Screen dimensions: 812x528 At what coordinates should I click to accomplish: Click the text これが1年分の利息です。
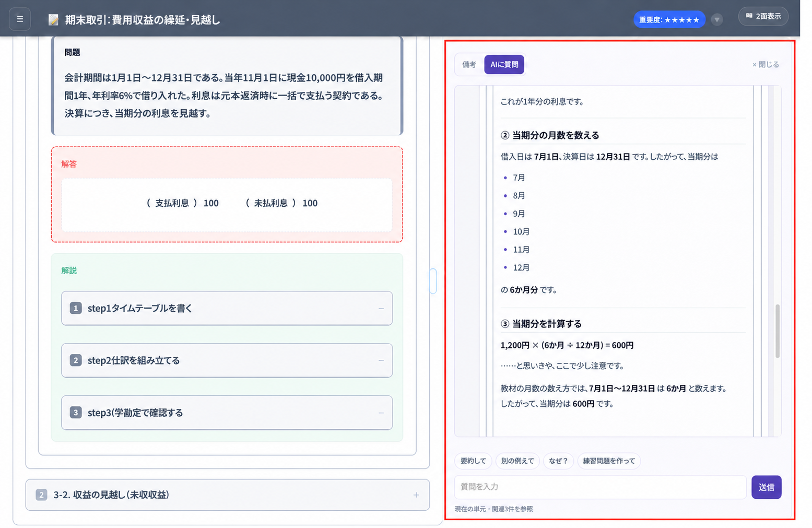tap(542, 102)
